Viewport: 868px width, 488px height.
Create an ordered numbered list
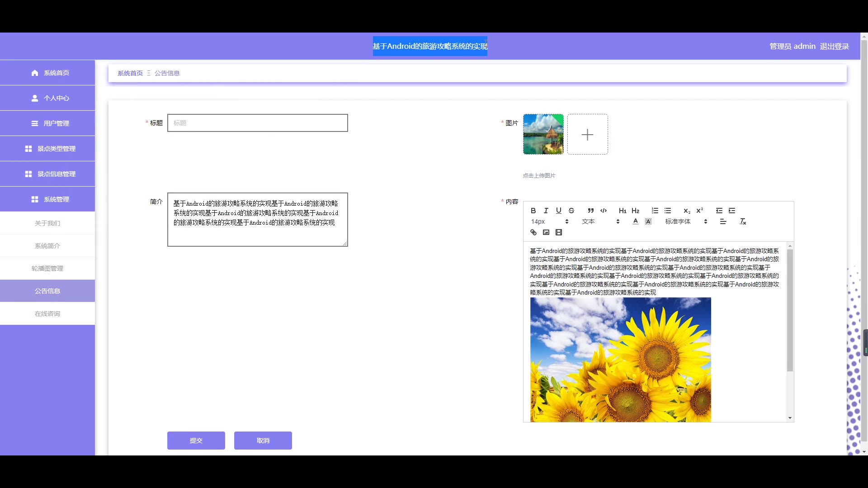coord(655,211)
